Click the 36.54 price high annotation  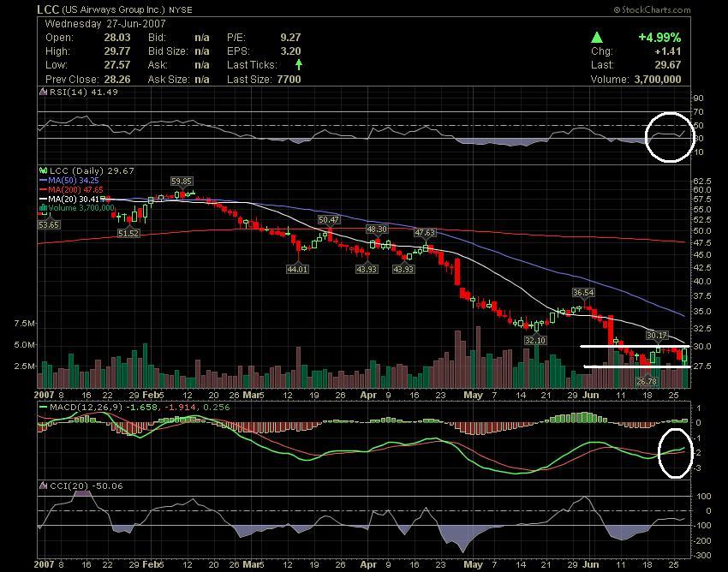[x=583, y=293]
